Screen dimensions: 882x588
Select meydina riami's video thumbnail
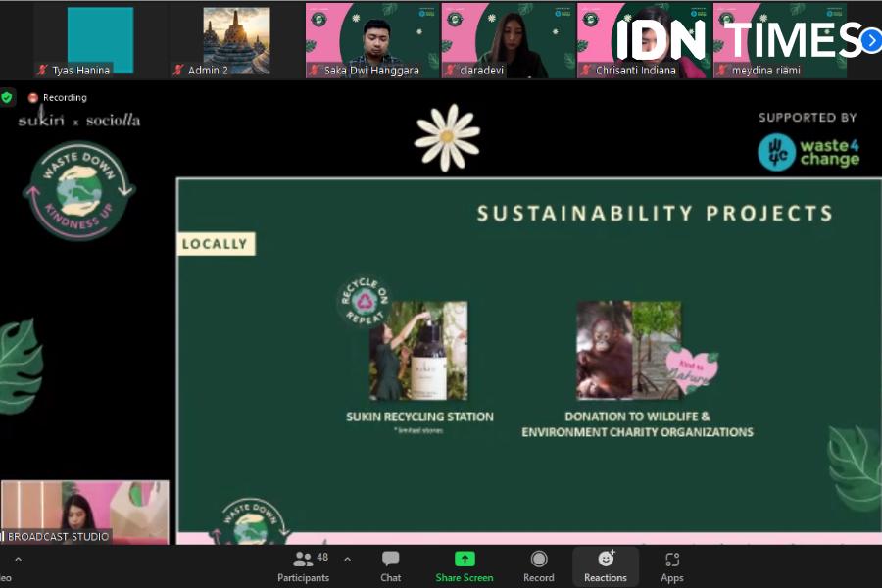click(780, 40)
